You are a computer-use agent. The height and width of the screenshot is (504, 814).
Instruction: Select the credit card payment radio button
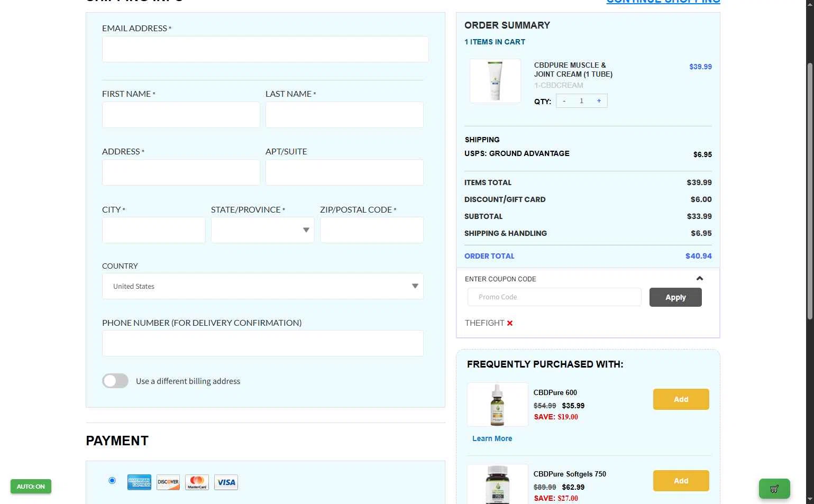(112, 480)
